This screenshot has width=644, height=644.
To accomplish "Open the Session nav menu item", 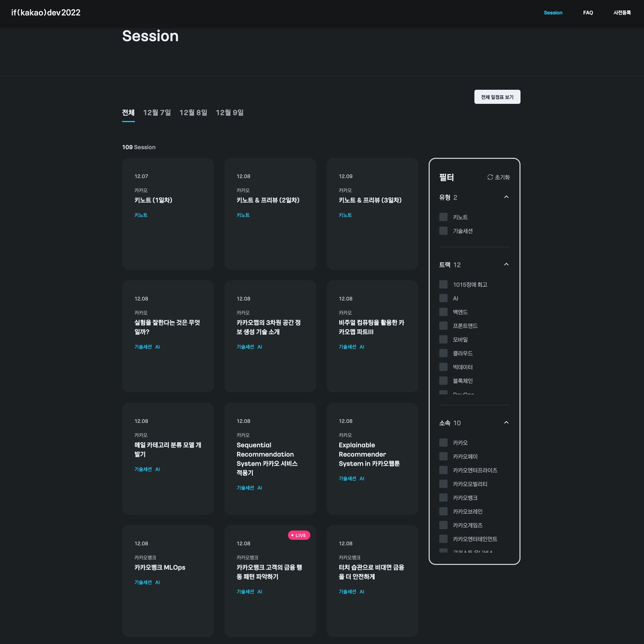I will [553, 13].
